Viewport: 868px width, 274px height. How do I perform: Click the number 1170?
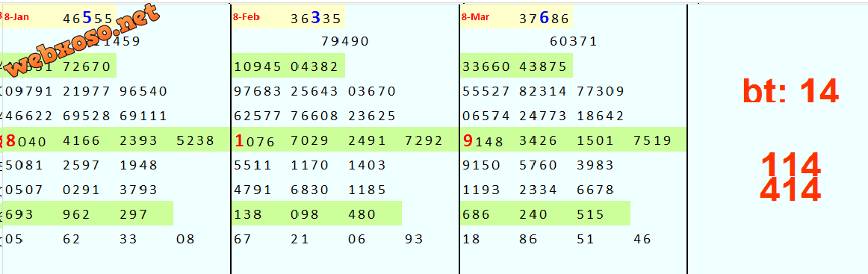[x=309, y=165]
